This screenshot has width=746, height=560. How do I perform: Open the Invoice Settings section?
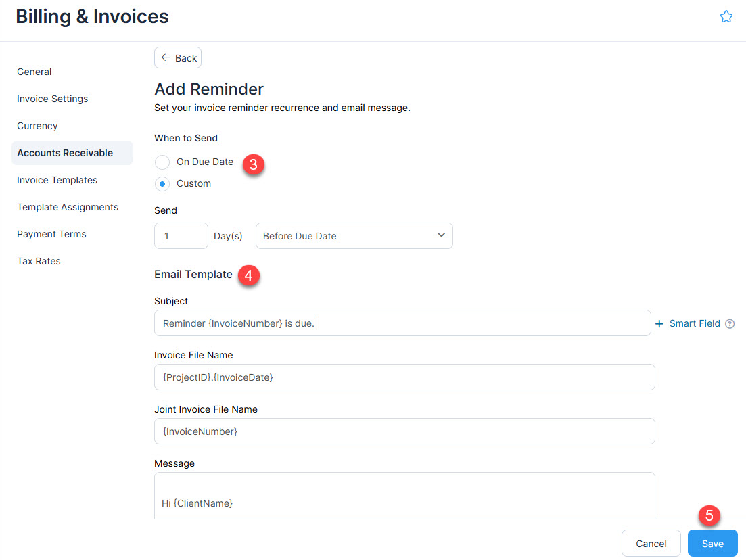click(52, 99)
